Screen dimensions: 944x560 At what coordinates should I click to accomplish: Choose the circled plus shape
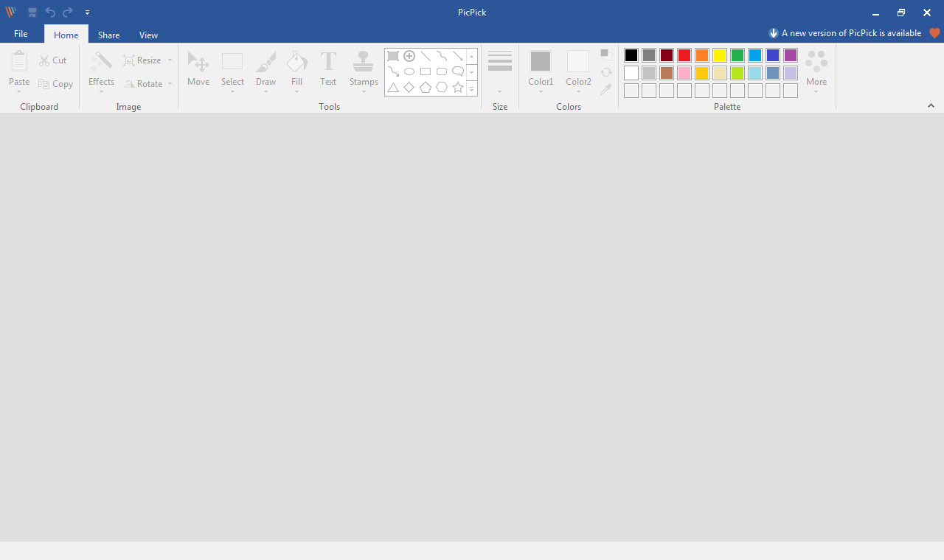pyautogui.click(x=409, y=56)
